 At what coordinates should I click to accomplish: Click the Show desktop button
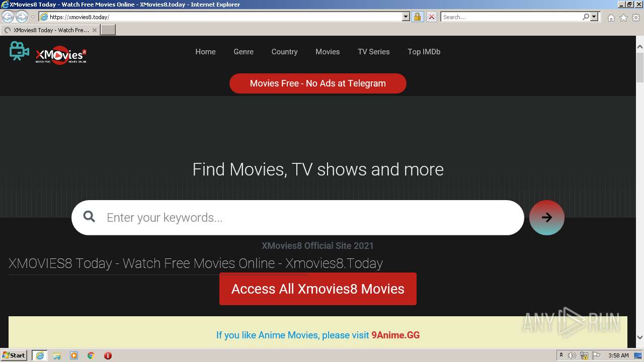click(638, 355)
